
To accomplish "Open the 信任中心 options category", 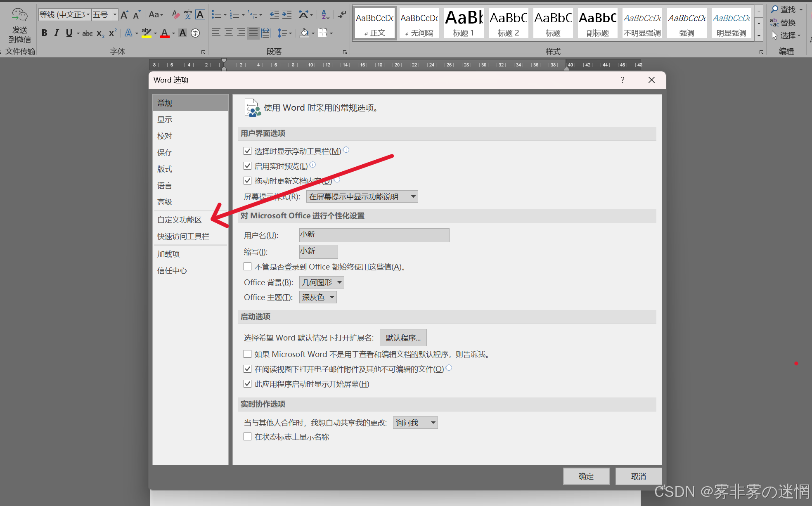I will [x=172, y=270].
